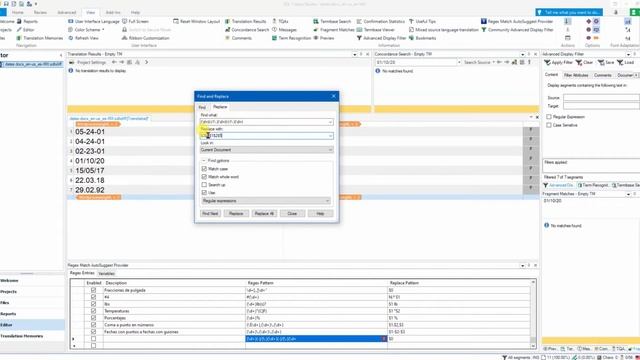Click the Source field in display filter

pyautogui.click(x=601, y=98)
